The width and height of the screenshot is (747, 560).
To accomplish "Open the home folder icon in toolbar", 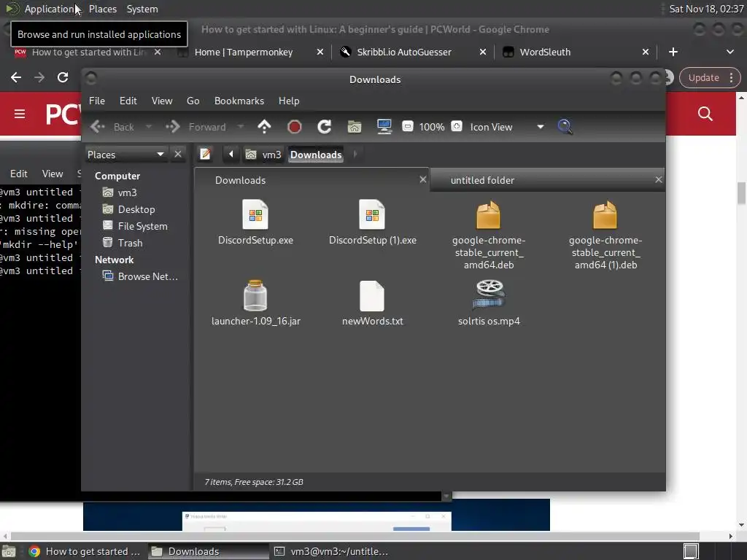I will [x=354, y=127].
